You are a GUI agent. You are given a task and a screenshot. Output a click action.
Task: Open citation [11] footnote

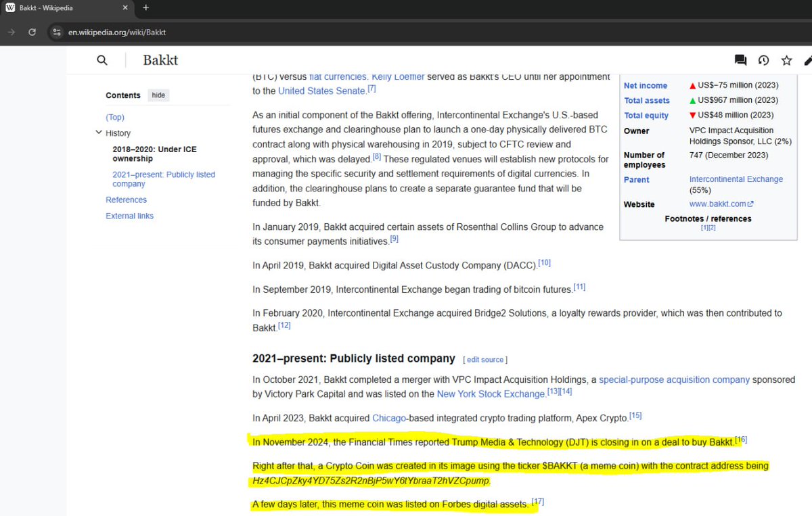(x=579, y=287)
